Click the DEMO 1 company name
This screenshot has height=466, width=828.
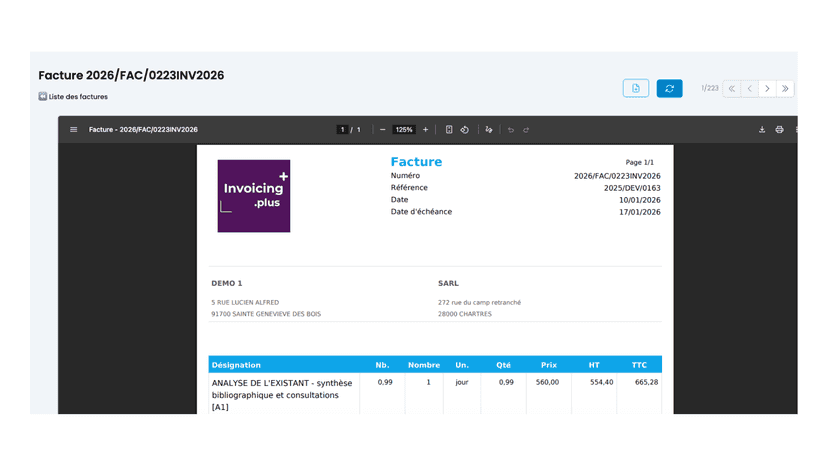click(227, 283)
